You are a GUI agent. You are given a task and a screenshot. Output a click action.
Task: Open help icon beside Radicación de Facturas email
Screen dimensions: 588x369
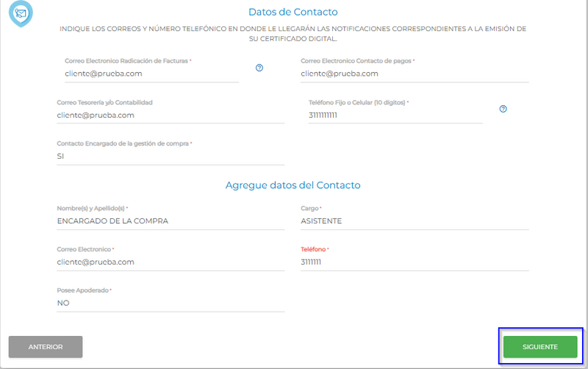(259, 68)
